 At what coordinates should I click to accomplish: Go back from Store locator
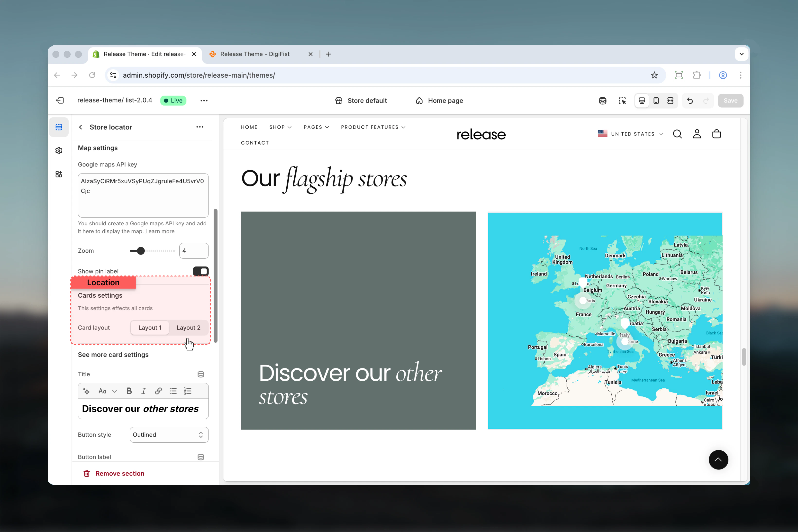[80, 127]
